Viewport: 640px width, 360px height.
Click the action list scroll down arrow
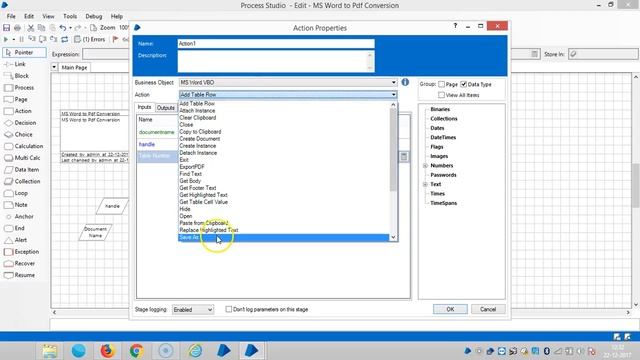pos(393,237)
